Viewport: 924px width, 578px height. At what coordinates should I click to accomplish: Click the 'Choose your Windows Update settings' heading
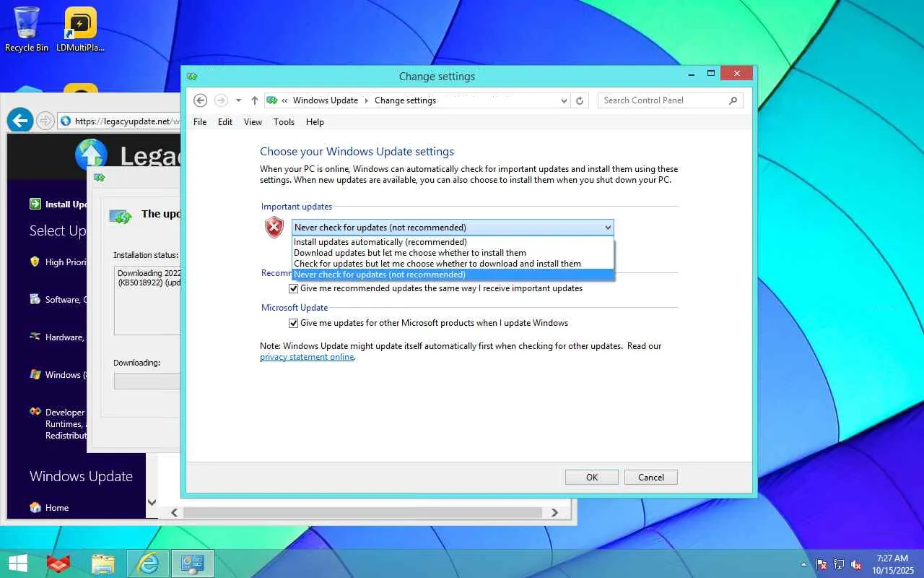coord(357,152)
